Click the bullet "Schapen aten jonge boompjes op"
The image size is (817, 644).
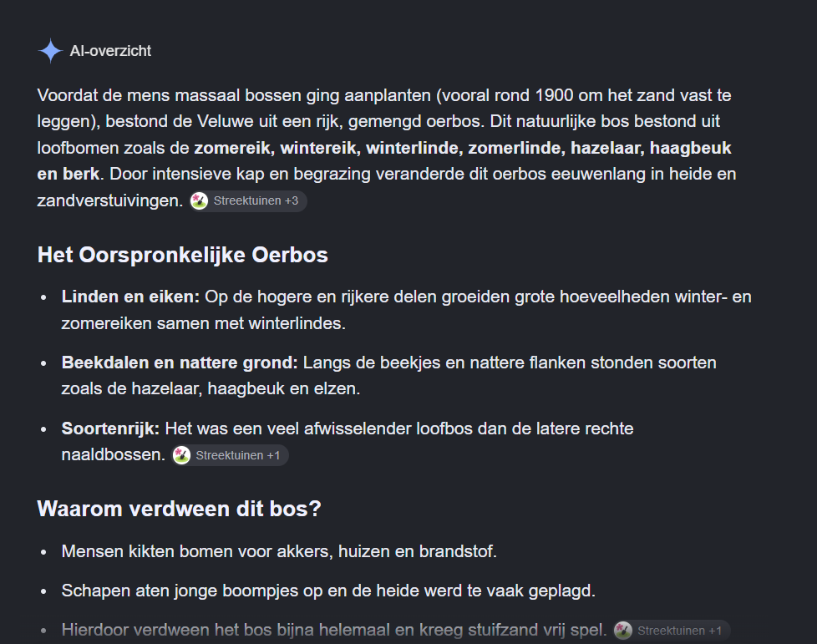pyautogui.click(x=328, y=591)
